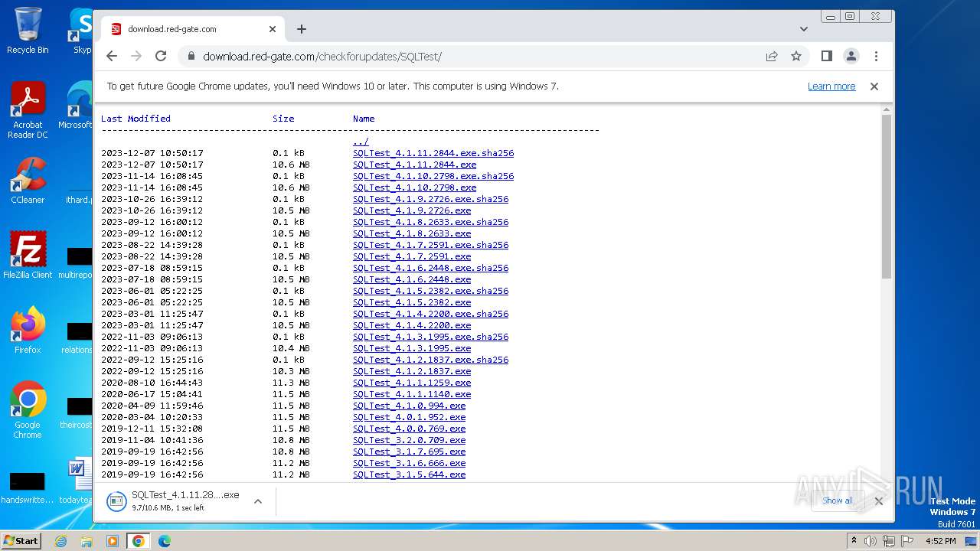980x551 pixels.
Task: Show hidden system tray icons
Action: tap(854, 541)
